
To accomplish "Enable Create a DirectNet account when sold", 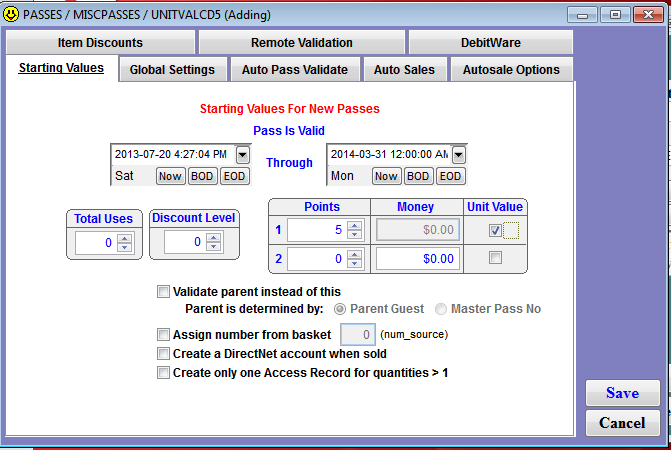I will pos(163,354).
